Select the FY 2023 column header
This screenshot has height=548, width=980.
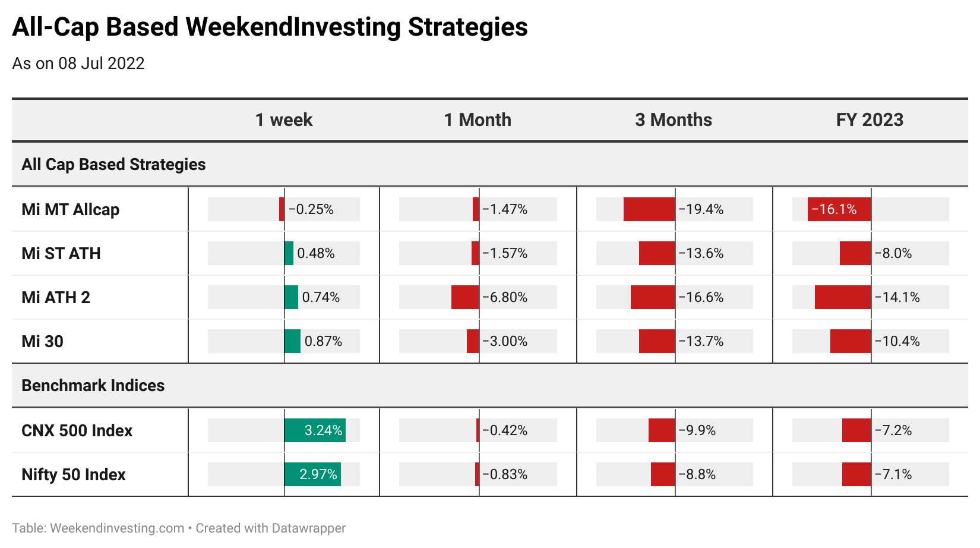[870, 120]
